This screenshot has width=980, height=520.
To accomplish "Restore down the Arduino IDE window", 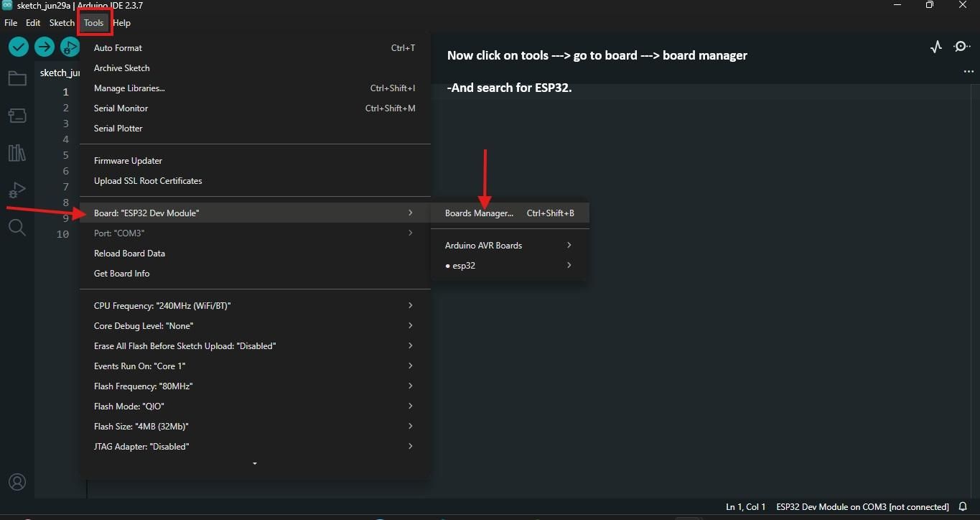I will pyautogui.click(x=930, y=5).
